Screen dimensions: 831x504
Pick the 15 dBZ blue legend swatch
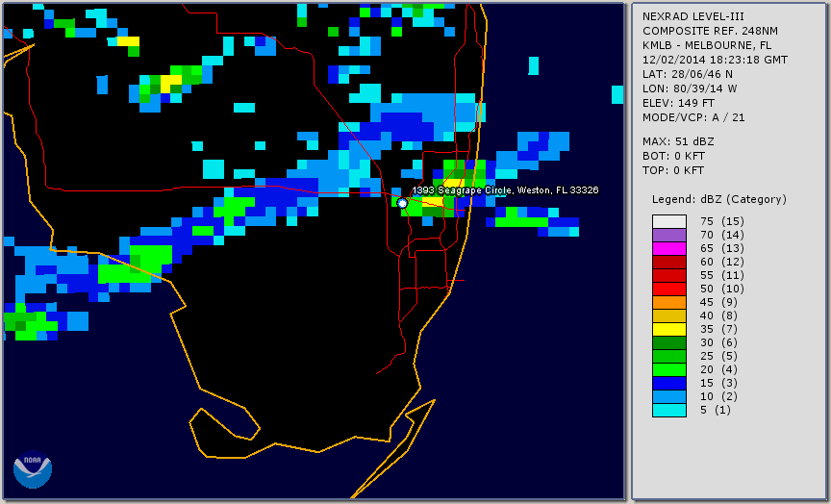click(x=669, y=383)
